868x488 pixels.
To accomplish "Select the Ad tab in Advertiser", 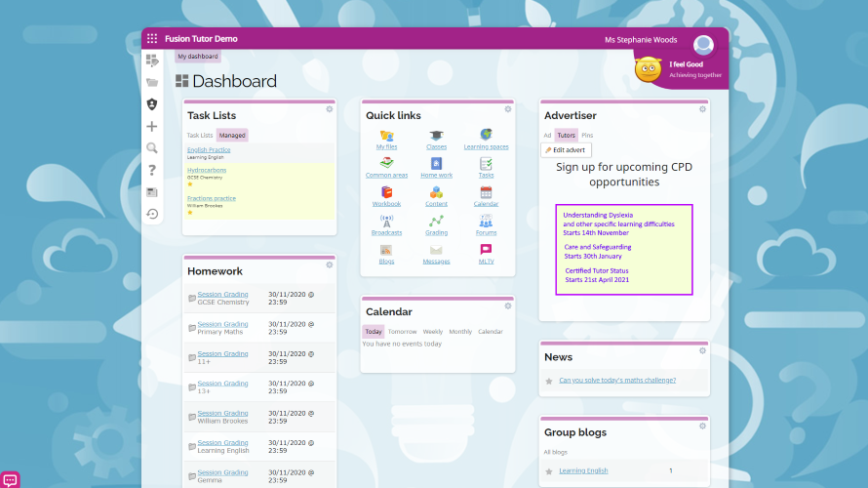I will pos(547,135).
